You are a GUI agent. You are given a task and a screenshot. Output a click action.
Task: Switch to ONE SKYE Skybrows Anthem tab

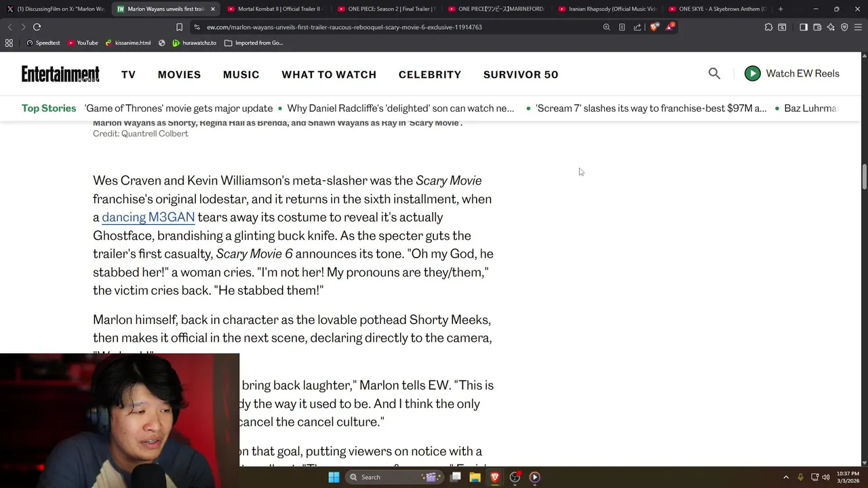[717, 9]
